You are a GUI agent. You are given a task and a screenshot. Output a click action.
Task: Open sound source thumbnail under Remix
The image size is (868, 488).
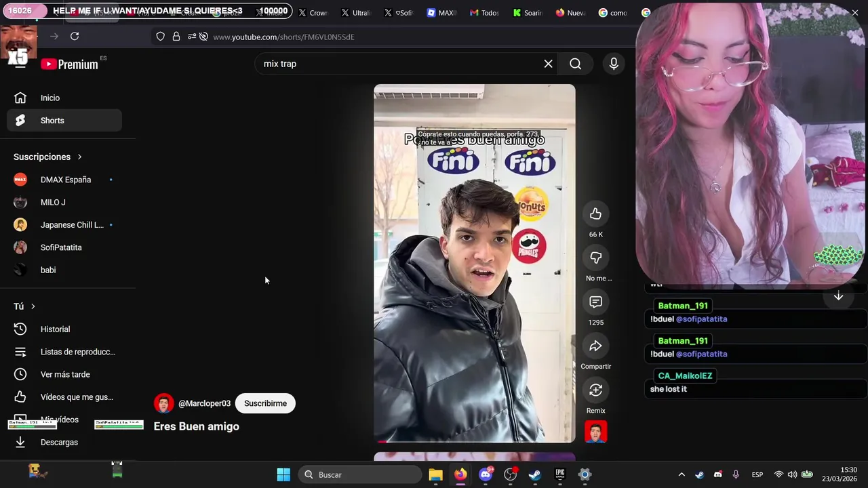pyautogui.click(x=595, y=432)
